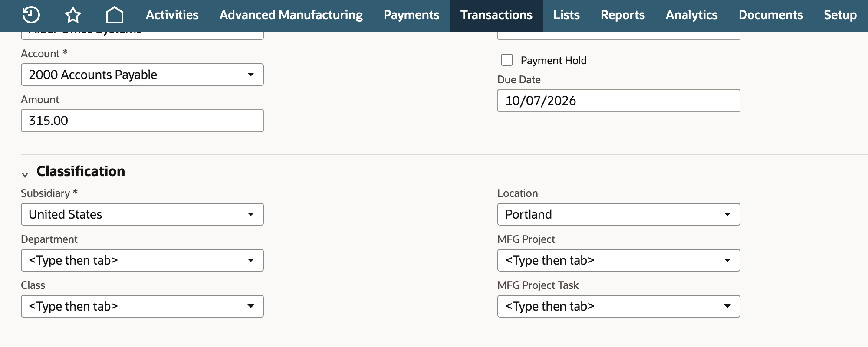This screenshot has height=347, width=868.
Task: Open the Reports menu
Action: coord(623,15)
